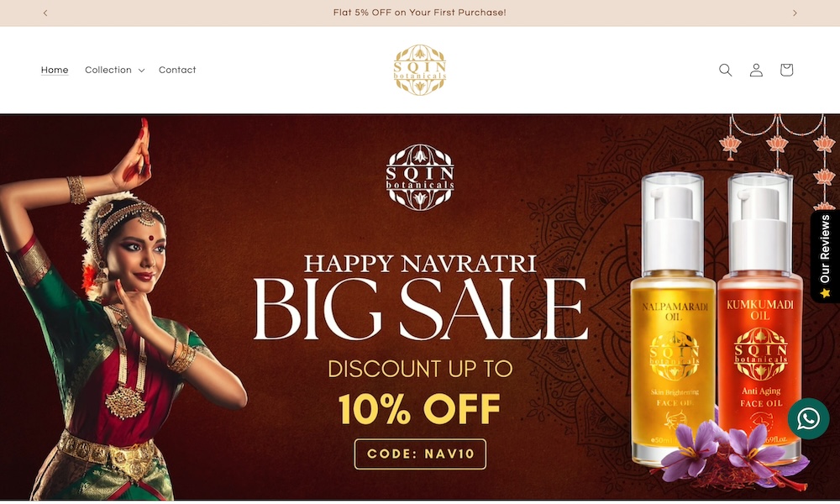Click the Kumkumadi Oil bottle image

[x=759, y=316]
